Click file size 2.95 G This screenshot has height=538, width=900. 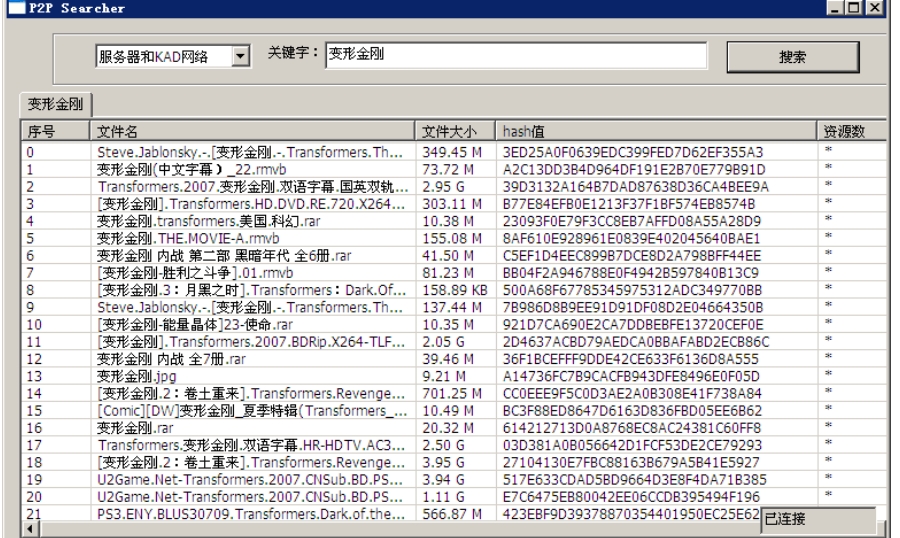click(x=444, y=187)
